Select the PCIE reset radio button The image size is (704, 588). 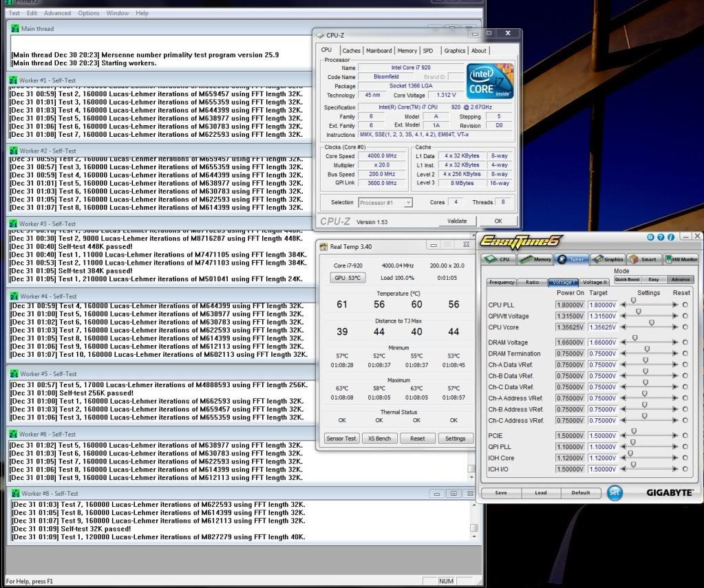tap(685, 435)
